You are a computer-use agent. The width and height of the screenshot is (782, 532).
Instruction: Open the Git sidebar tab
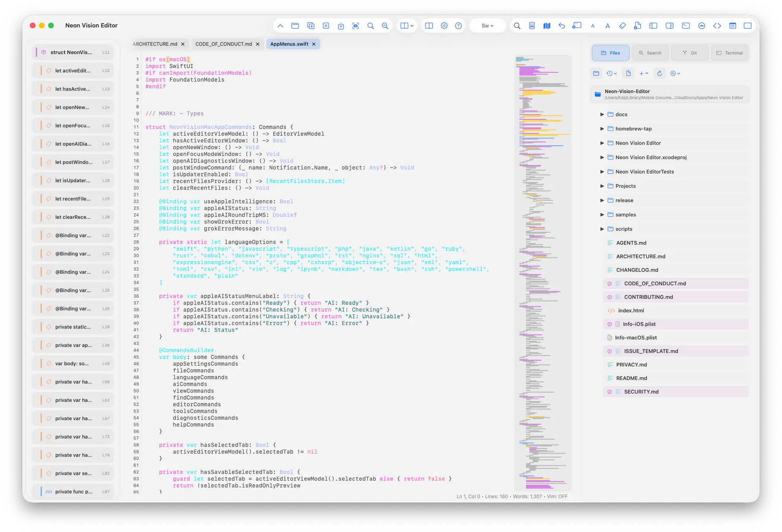pos(690,53)
